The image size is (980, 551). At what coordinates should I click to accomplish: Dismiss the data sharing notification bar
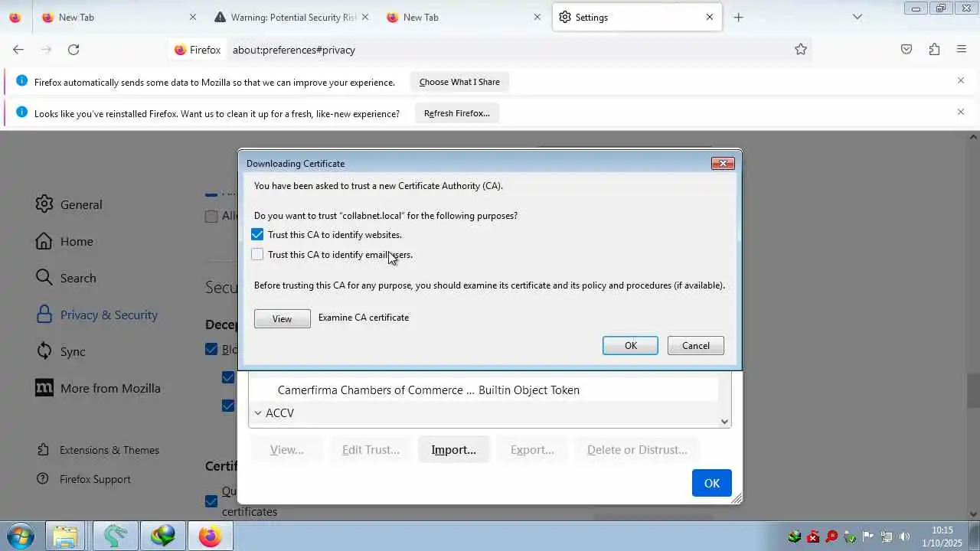pyautogui.click(x=961, y=80)
